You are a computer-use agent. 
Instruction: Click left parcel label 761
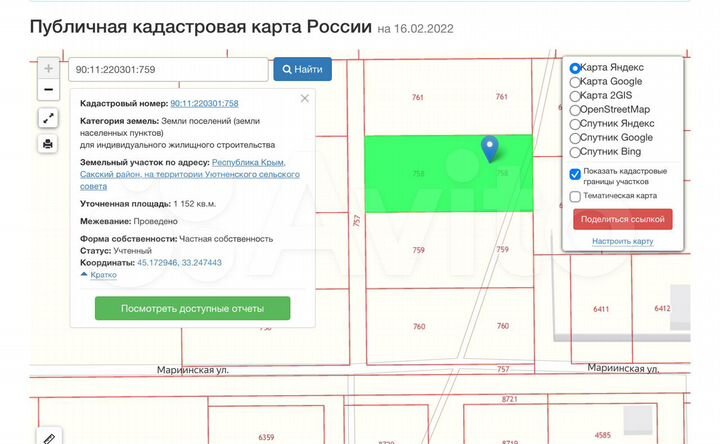click(417, 97)
